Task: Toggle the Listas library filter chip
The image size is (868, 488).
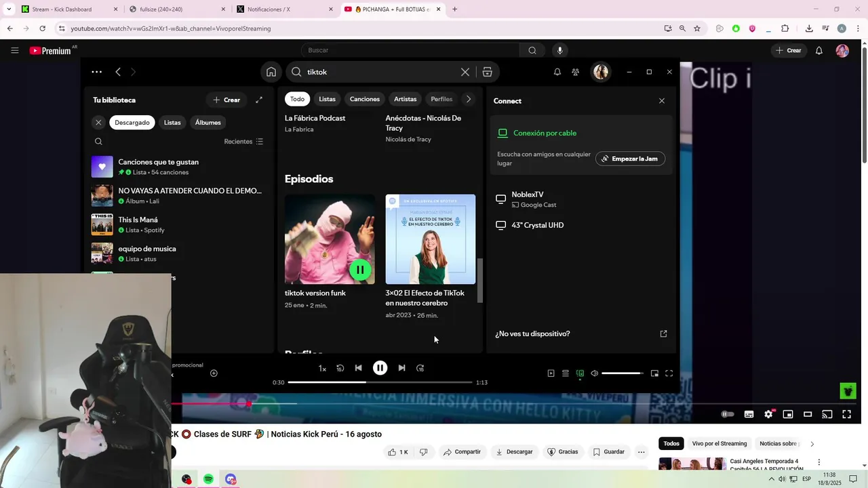Action: click(x=172, y=123)
